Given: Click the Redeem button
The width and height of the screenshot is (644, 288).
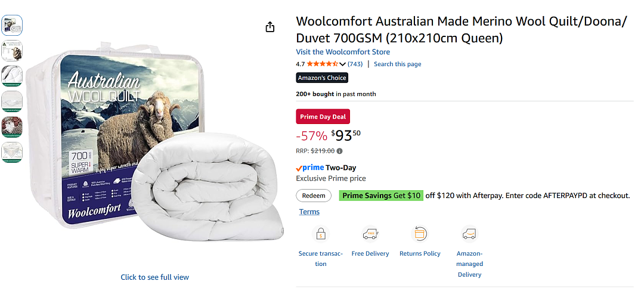Looking at the screenshot, I should pos(314,196).
